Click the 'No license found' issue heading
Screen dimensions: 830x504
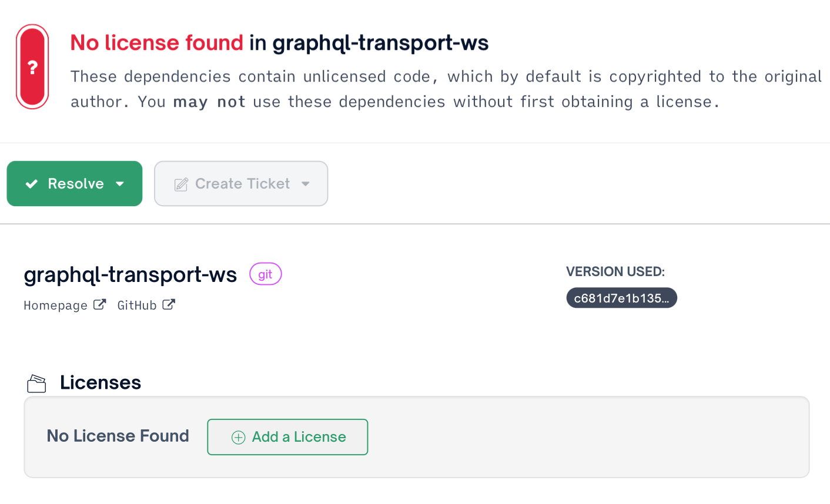pos(156,42)
